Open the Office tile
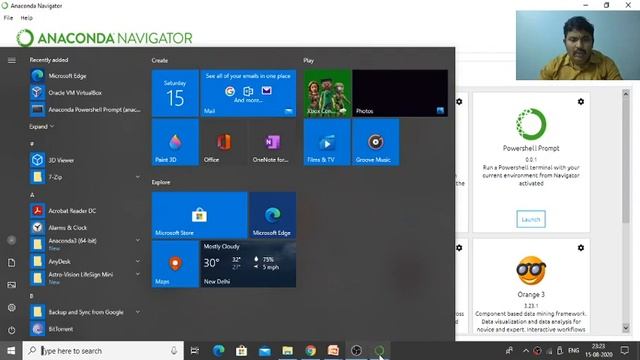 [x=224, y=142]
